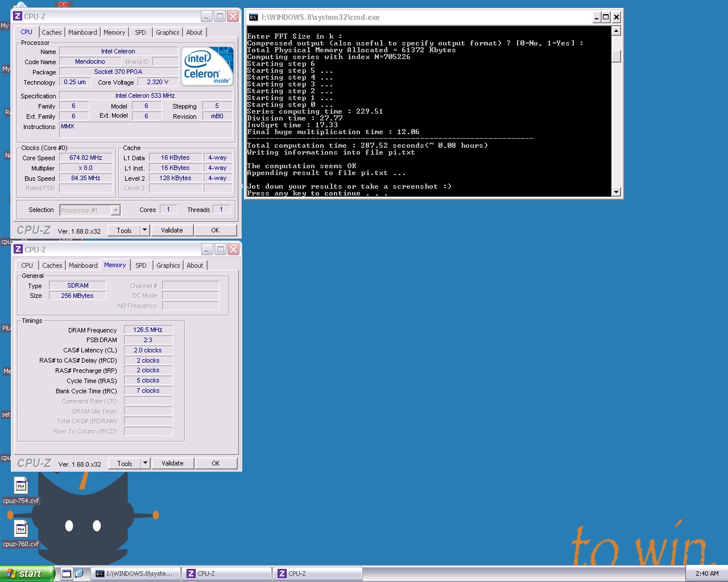Switch to CPU tab in CPU-Z Memory window

27,265
